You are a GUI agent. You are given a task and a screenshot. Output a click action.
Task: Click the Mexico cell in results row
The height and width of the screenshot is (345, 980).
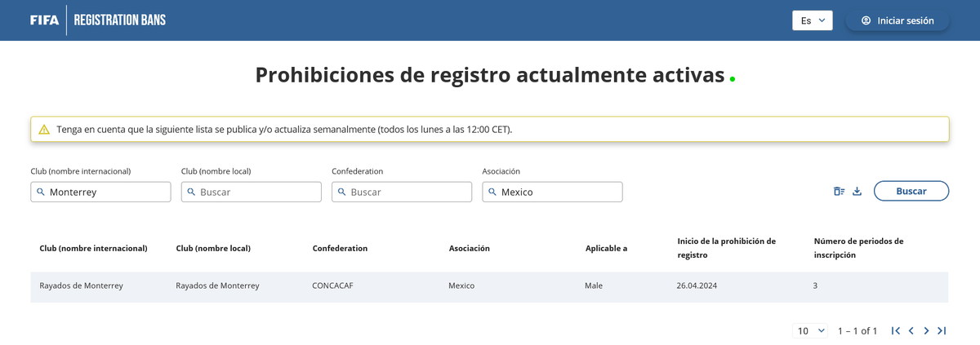click(x=461, y=286)
